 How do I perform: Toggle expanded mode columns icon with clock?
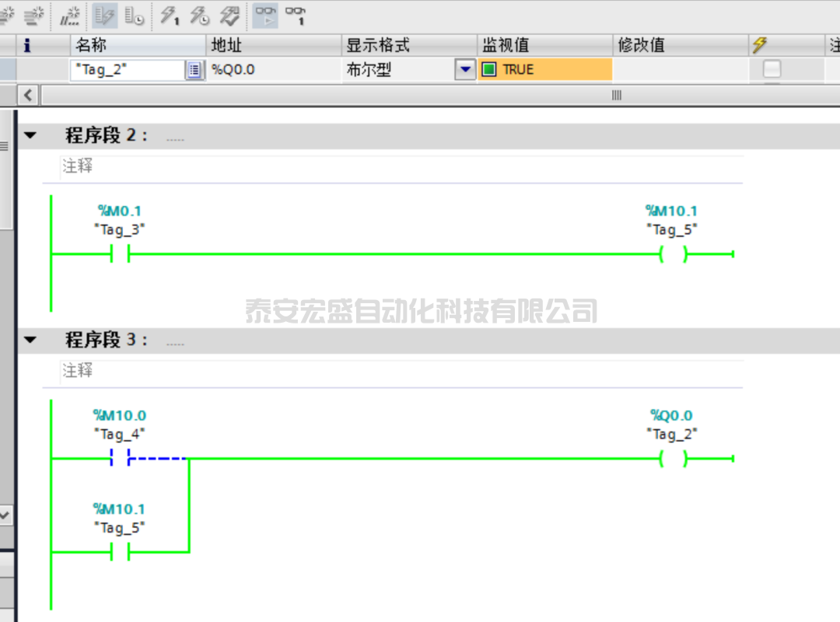(x=134, y=15)
